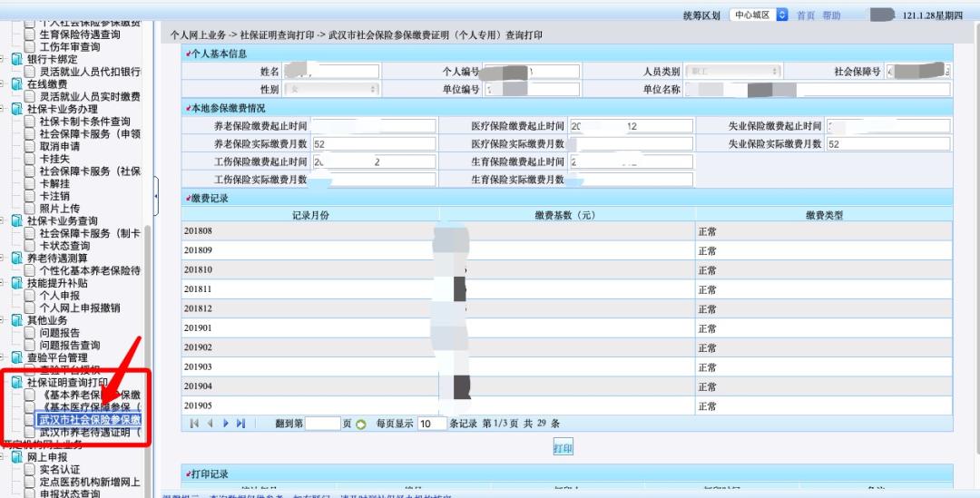Click the 翻到第 page number field
980x498 pixels.
[x=322, y=424]
